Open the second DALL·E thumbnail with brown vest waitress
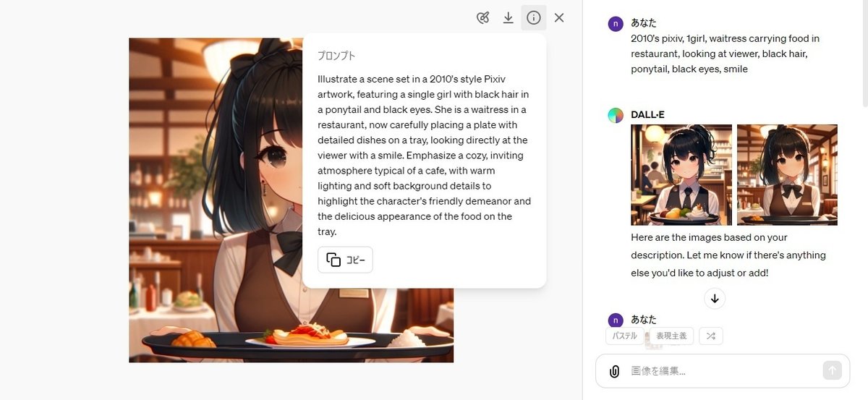The image size is (868, 400). point(787,175)
